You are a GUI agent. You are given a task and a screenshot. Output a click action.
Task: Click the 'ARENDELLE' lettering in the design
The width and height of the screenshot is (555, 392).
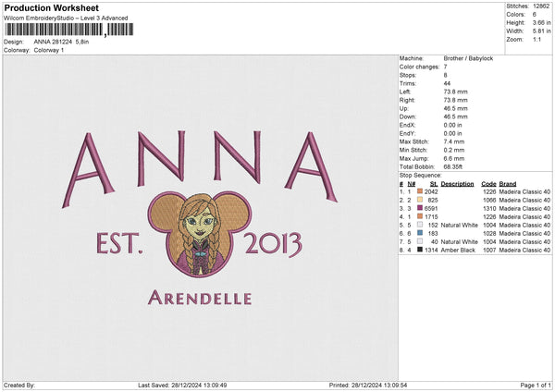[x=200, y=298]
